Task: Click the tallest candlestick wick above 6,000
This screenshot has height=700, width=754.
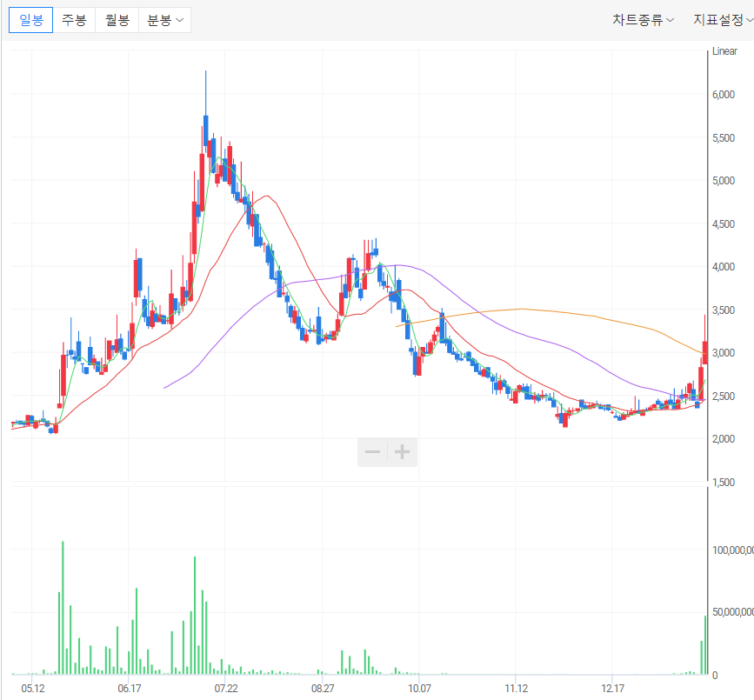Action: [206, 92]
